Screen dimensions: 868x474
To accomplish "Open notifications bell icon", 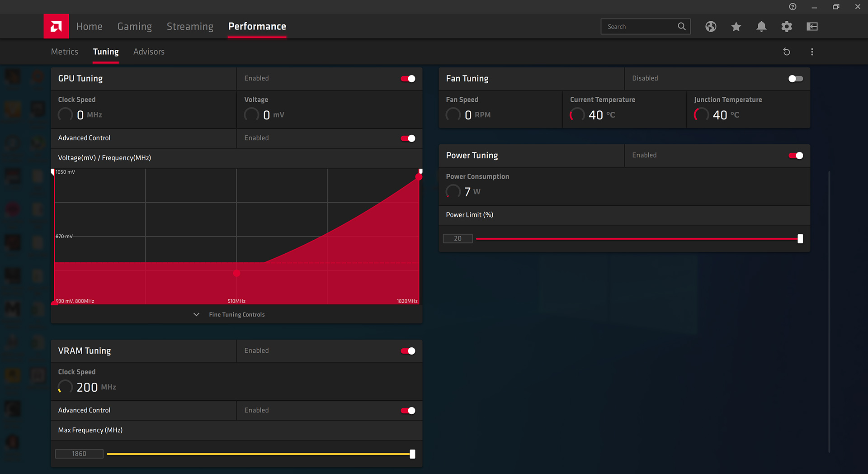I will click(x=761, y=27).
